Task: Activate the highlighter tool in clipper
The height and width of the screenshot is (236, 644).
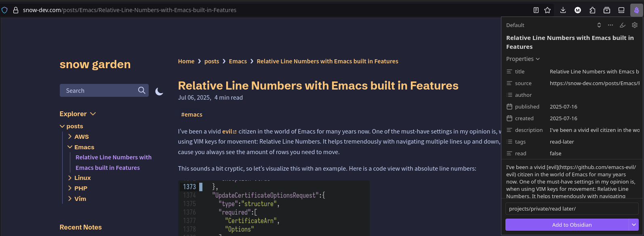Action: point(623,25)
